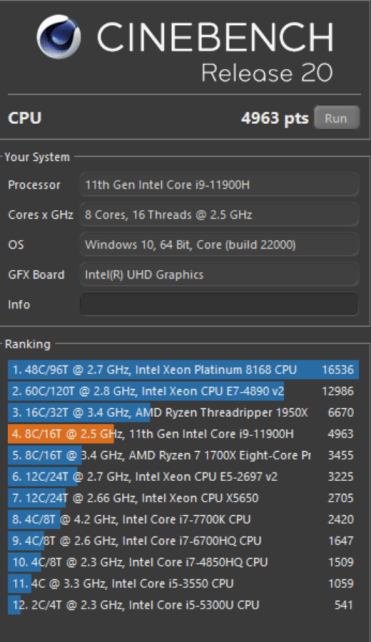Select the Core i7-4850HQ ranking row
The width and height of the screenshot is (371, 642).
point(183,562)
